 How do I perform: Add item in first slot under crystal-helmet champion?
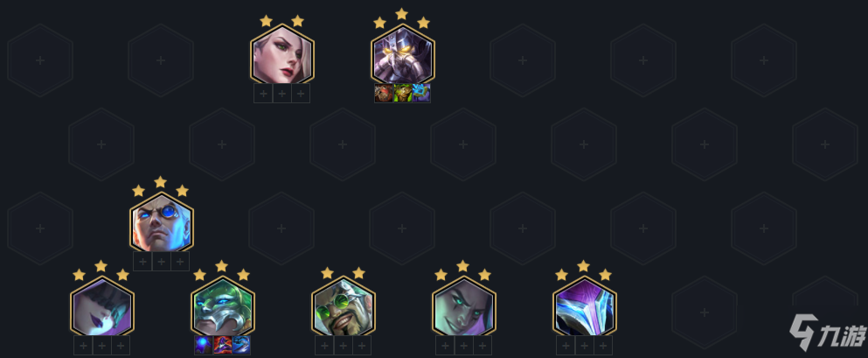tap(566, 346)
